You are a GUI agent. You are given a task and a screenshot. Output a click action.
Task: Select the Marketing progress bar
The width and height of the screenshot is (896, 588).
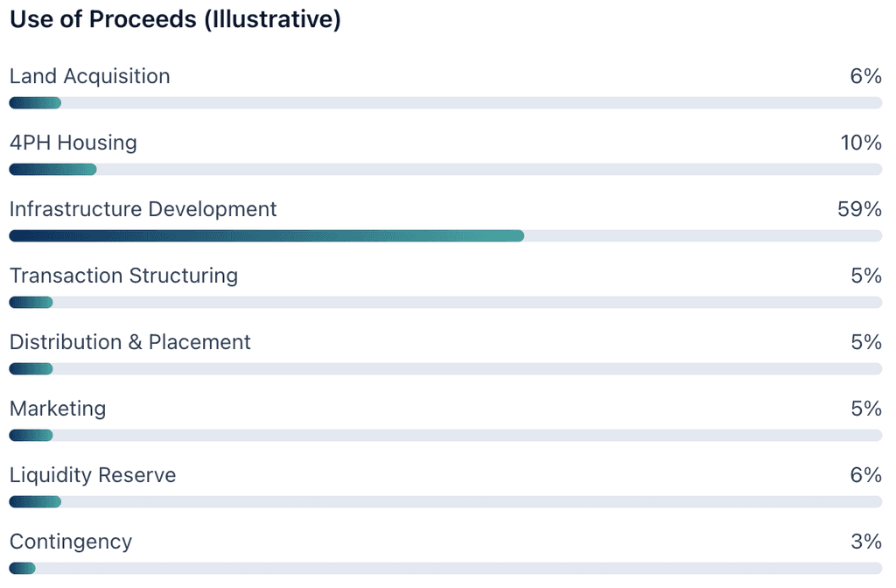445,436
